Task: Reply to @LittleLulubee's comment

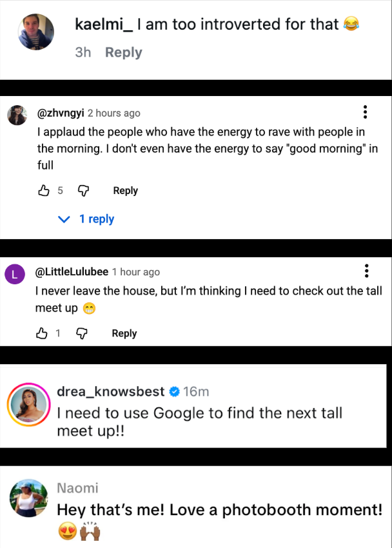Action: coord(124,333)
